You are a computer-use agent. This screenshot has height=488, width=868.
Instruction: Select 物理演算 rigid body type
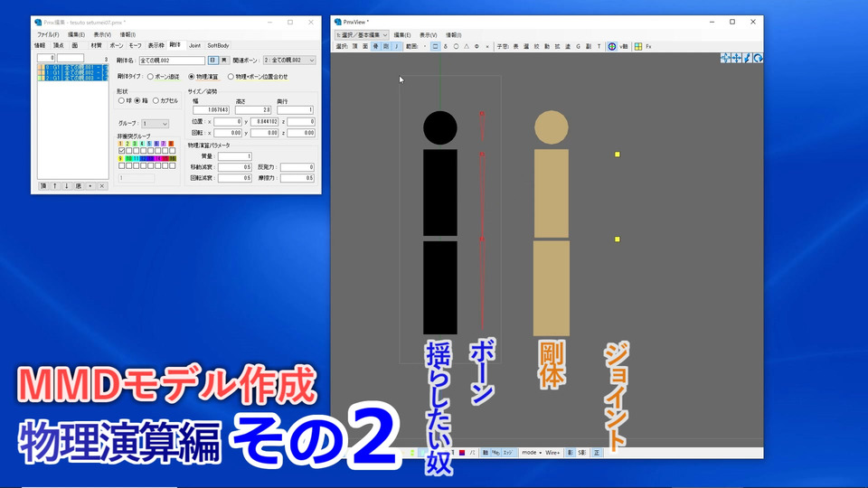[x=203, y=77]
